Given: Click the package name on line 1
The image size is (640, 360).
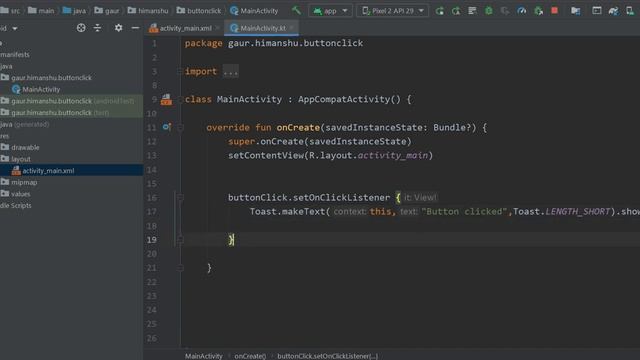Looking at the screenshot, I should [x=296, y=43].
